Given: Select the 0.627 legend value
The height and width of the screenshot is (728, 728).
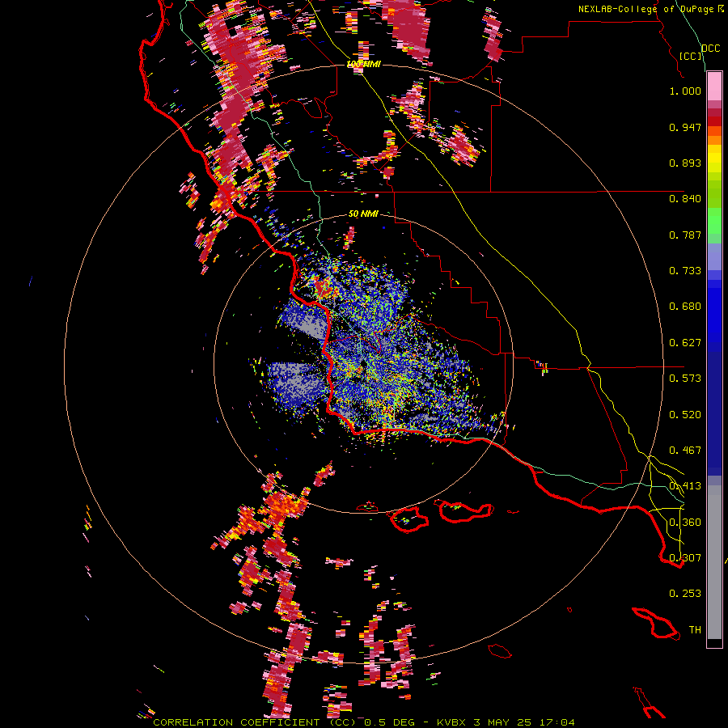Looking at the screenshot, I should [685, 343].
